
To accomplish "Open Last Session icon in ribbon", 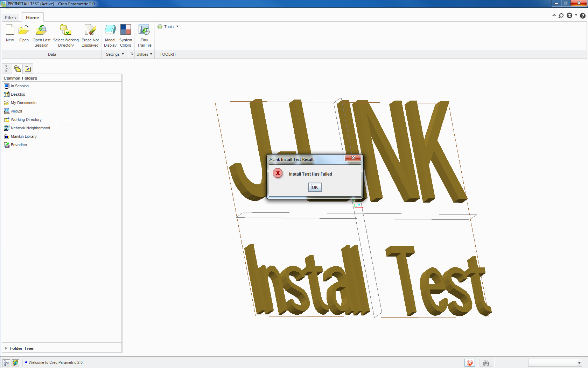I will point(41,30).
